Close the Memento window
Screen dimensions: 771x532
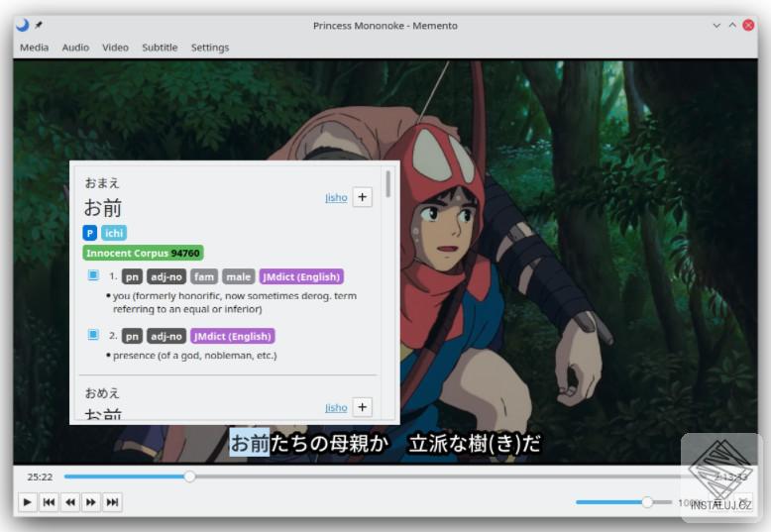click(x=748, y=25)
